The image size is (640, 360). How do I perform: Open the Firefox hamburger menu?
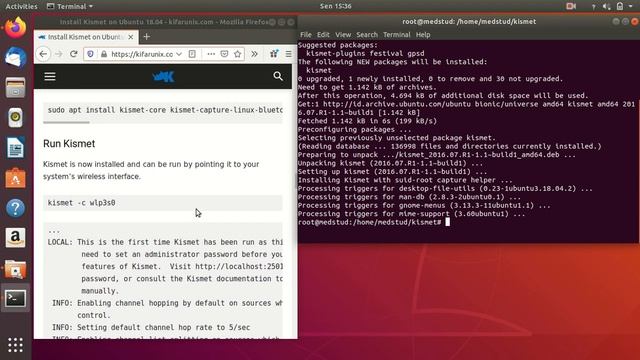[x=289, y=54]
